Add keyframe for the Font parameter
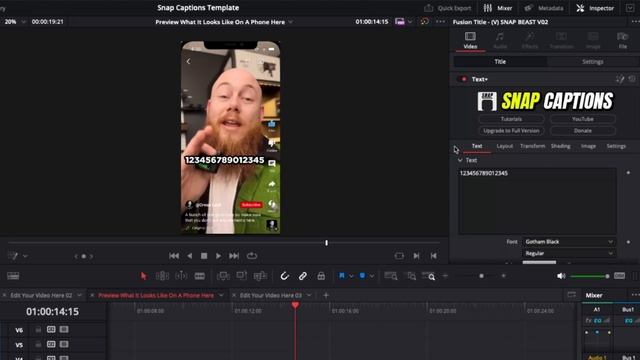Image resolution: width=640 pixels, height=360 pixels. 628,242
